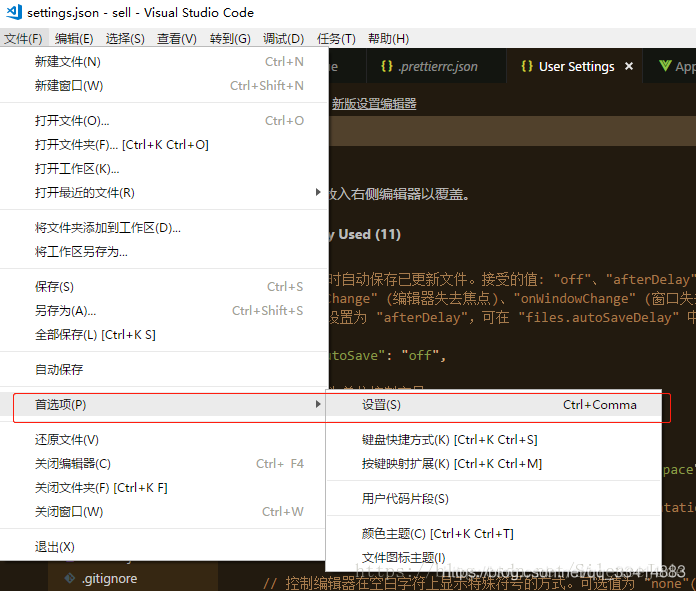Screen dimensions: 696x591
Task: Click the braces icon on User Settings tab
Action: [527, 66]
